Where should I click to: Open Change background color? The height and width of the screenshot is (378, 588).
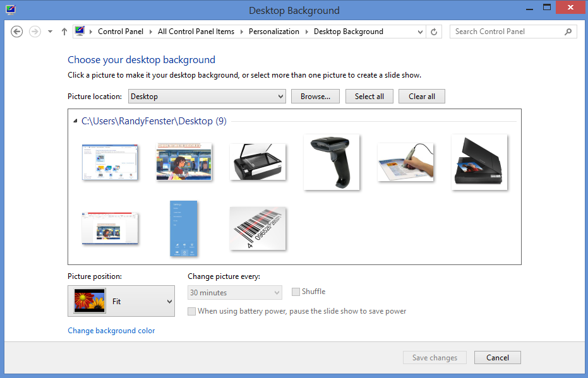tap(111, 330)
